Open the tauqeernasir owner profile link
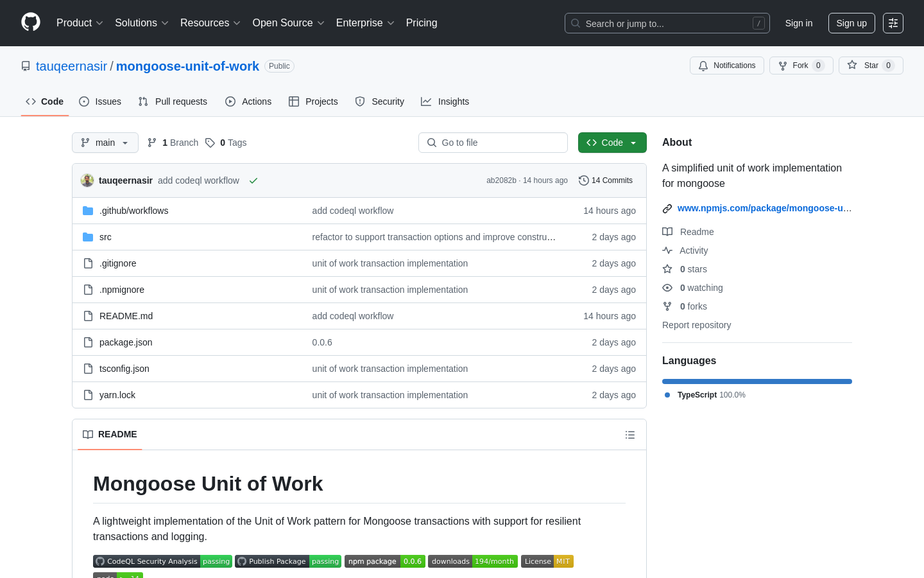 71,66
